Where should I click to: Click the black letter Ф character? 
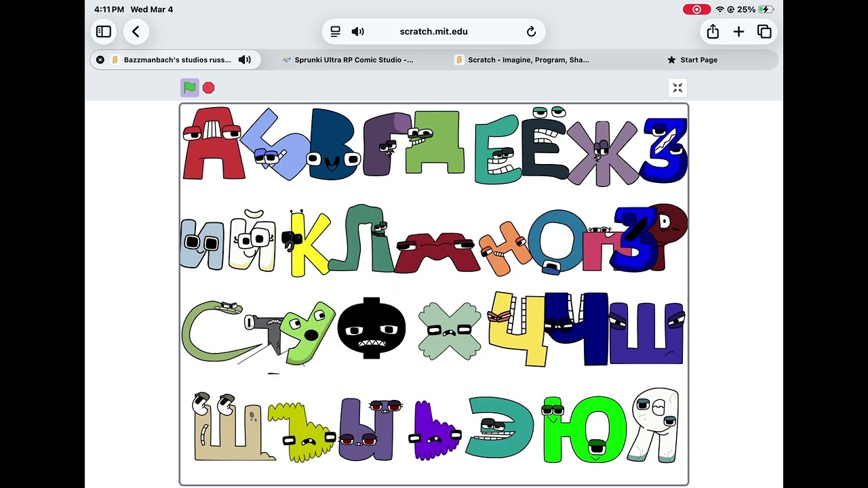tap(371, 329)
